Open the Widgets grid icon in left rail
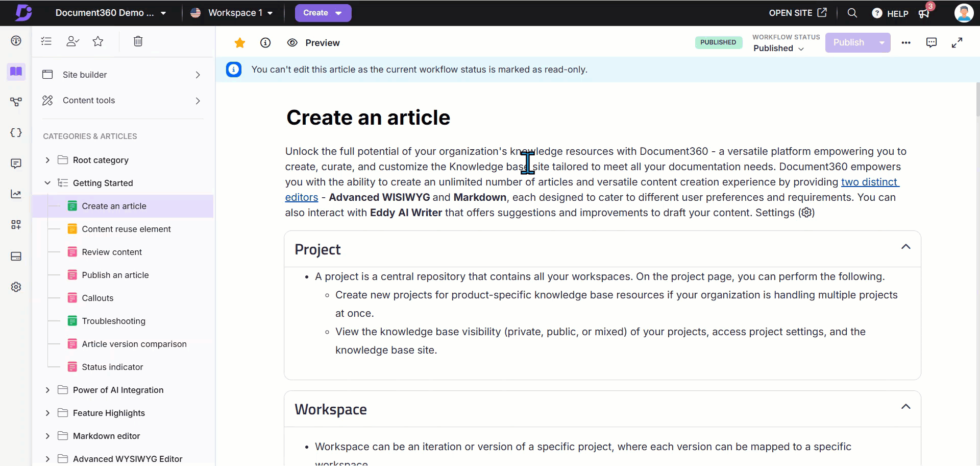This screenshot has width=980, height=466. click(x=16, y=225)
